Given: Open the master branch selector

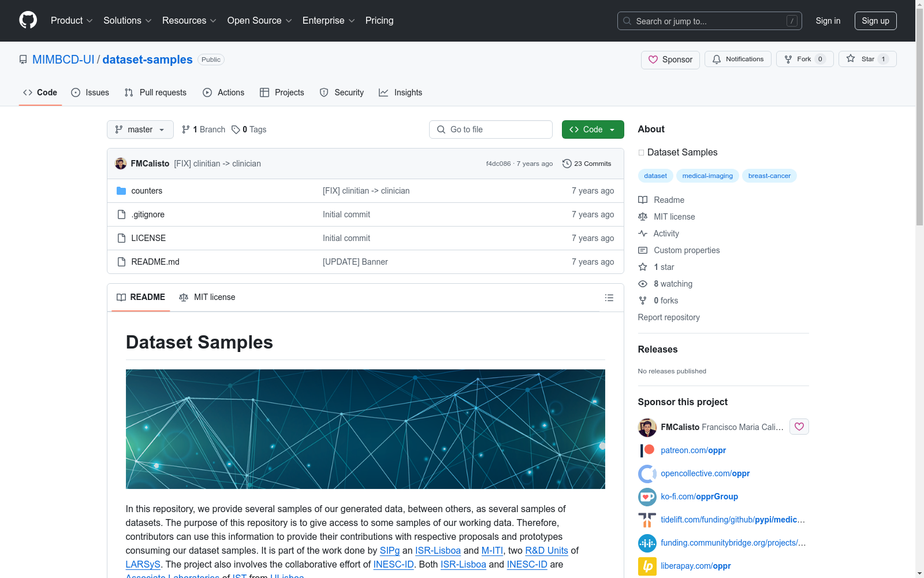Looking at the screenshot, I should 140,129.
